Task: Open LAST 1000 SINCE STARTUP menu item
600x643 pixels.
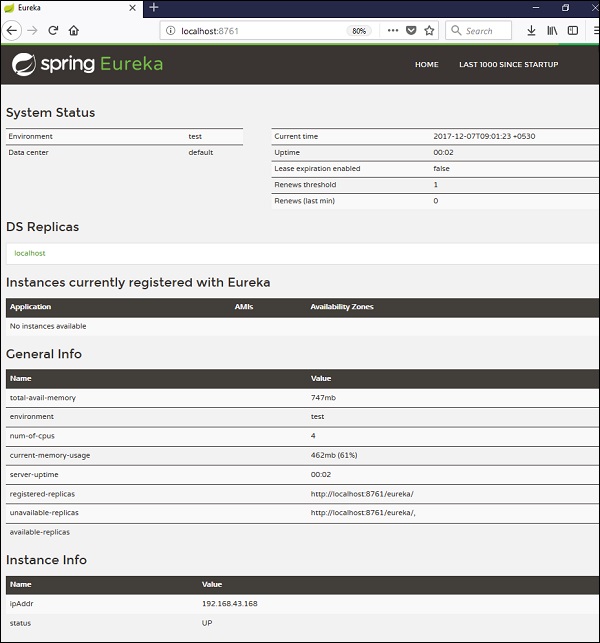Action: click(x=509, y=64)
